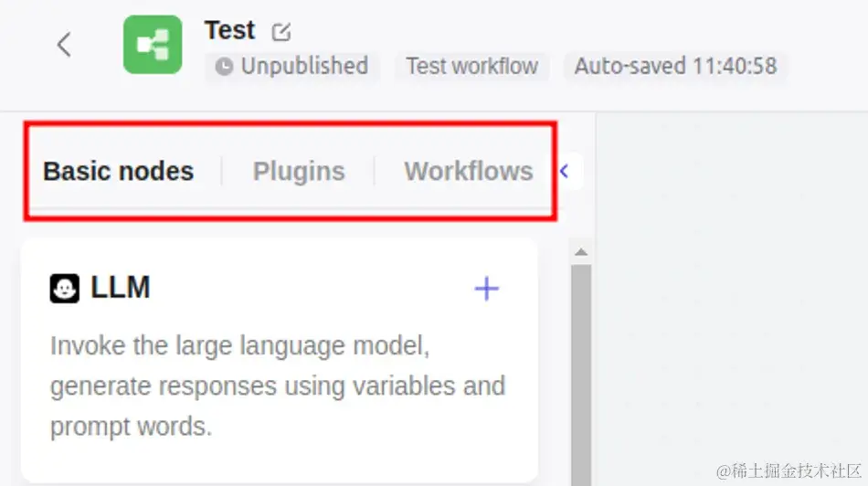Click the Auto-saved timestamp label
This screenshot has width=868, height=486.
point(675,67)
